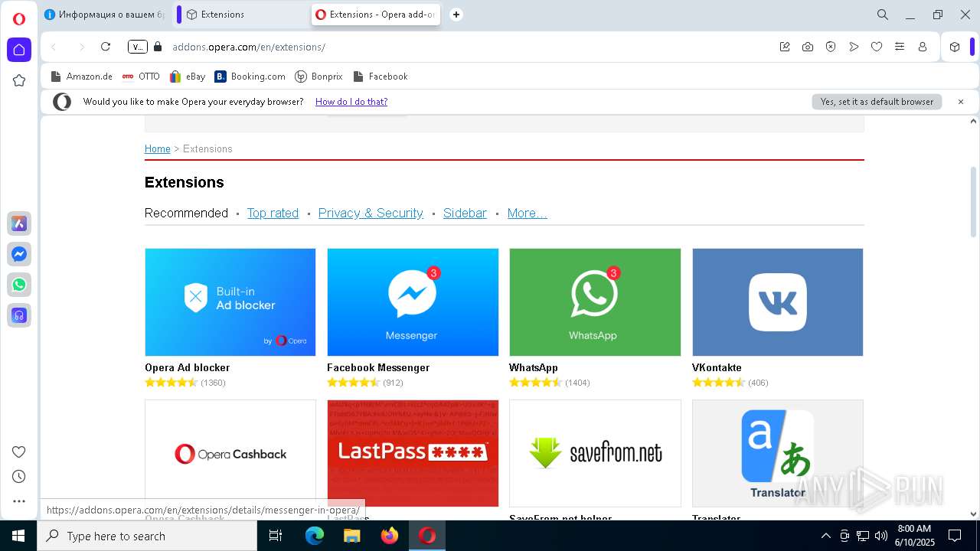Click the Facebook Messenger title text
This screenshot has height=551, width=980.
point(378,367)
